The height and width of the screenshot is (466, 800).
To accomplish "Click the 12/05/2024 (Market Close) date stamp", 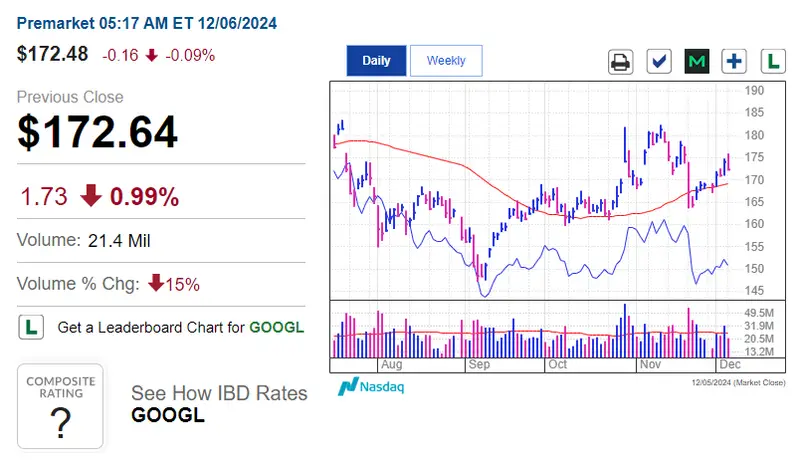I will tap(738, 382).
